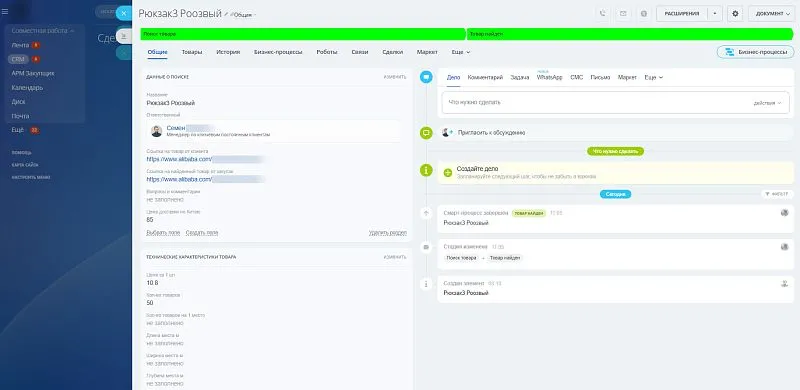This screenshot has height=390, width=800.
Task: Click the Создать поле link
Action: click(202, 233)
